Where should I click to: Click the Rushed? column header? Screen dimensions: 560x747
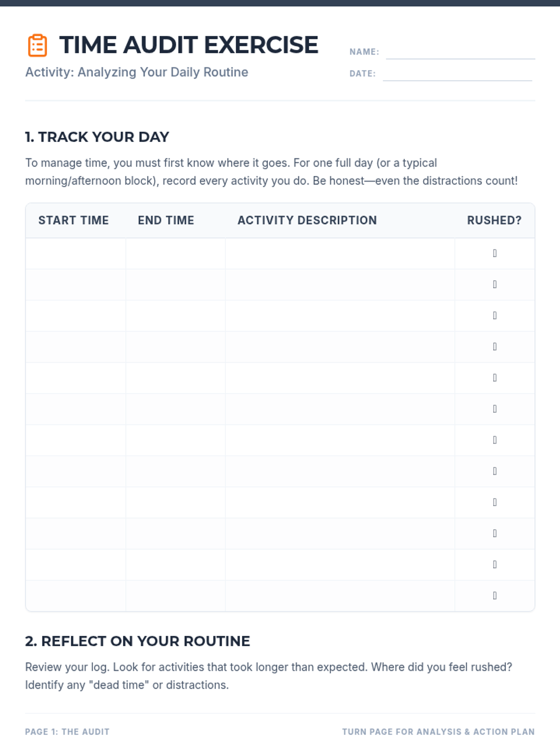pyautogui.click(x=494, y=220)
